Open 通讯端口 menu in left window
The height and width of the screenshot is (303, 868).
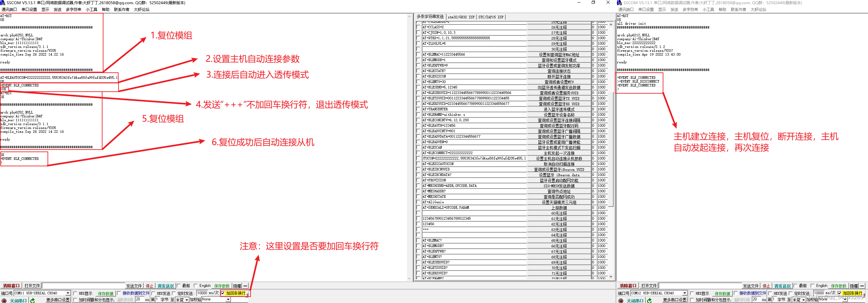point(9,10)
